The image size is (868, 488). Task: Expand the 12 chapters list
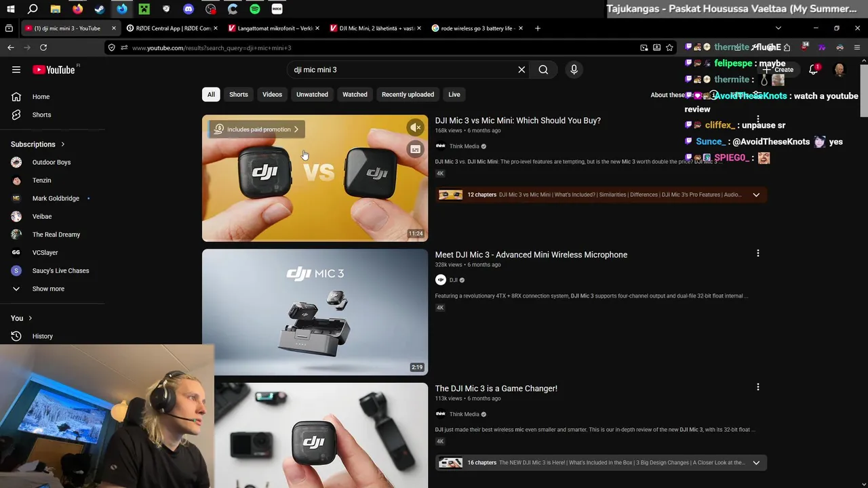(756, 195)
